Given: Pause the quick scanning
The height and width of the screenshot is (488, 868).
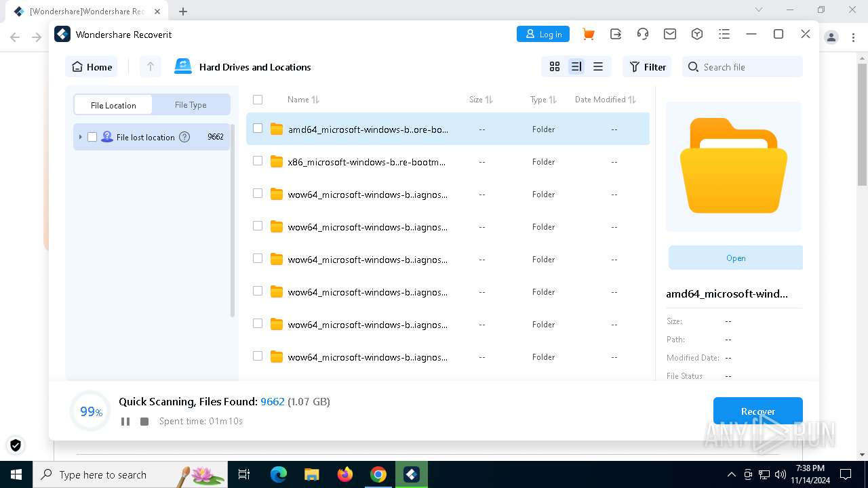Looking at the screenshot, I should pos(125,422).
